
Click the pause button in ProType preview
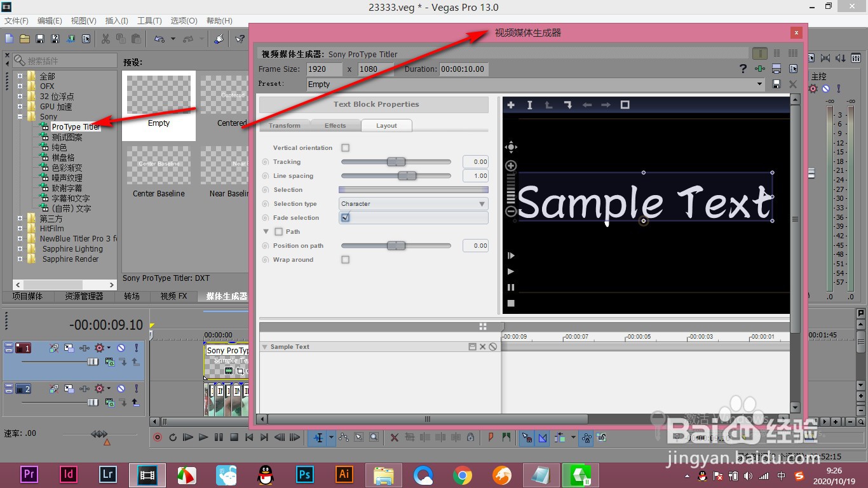point(510,287)
